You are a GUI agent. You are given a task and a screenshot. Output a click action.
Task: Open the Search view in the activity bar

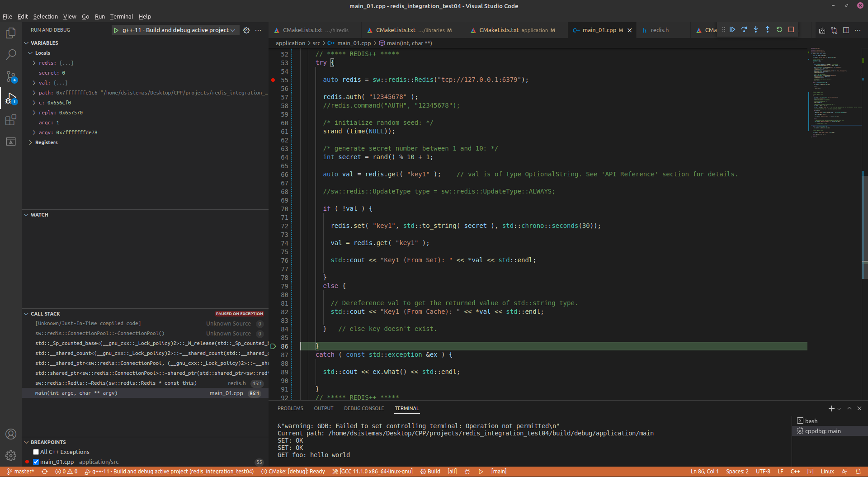11,54
